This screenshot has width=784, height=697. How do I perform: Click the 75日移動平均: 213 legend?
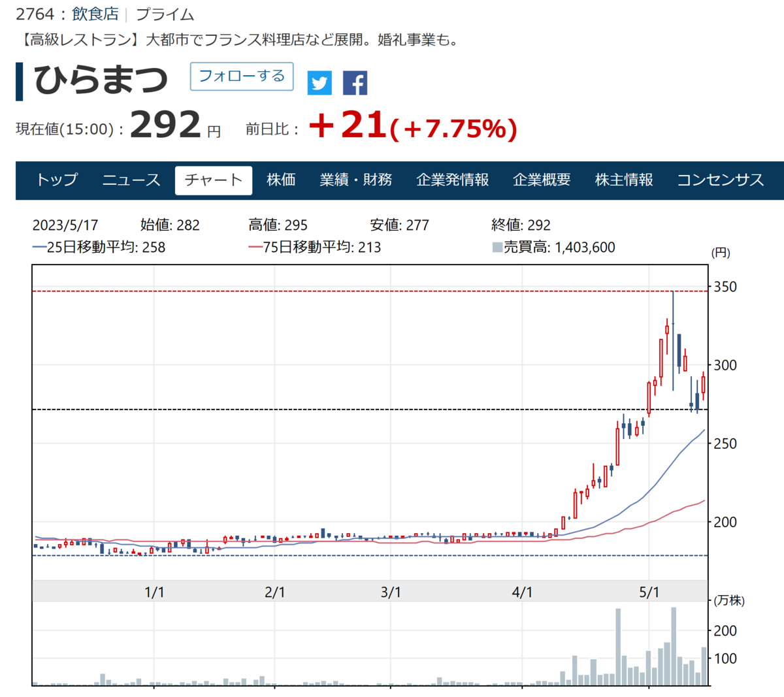click(314, 248)
